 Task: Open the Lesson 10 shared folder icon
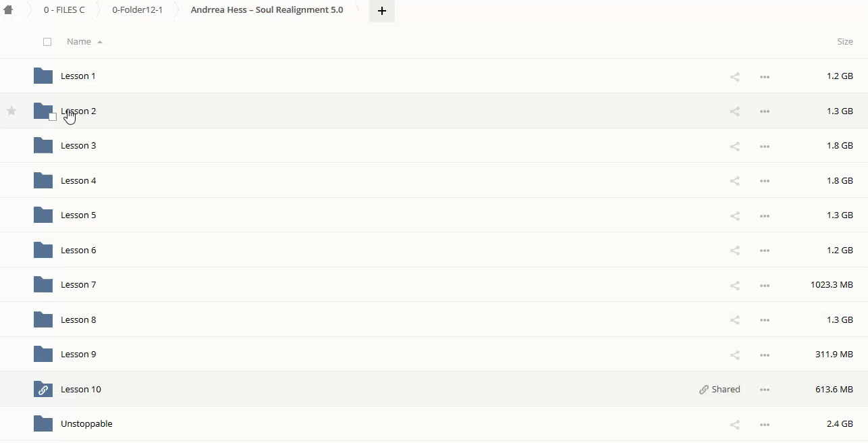pyautogui.click(x=43, y=389)
